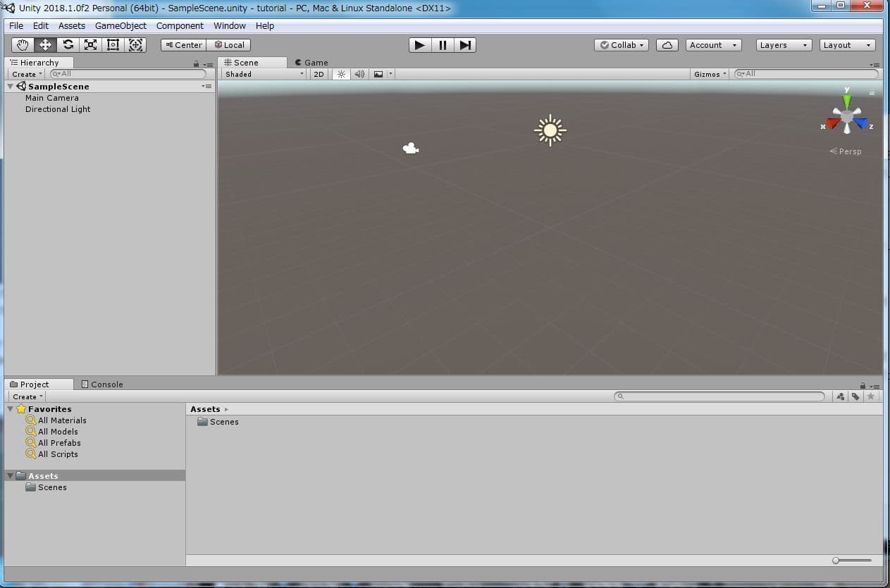Select the Rotate tool

[68, 45]
